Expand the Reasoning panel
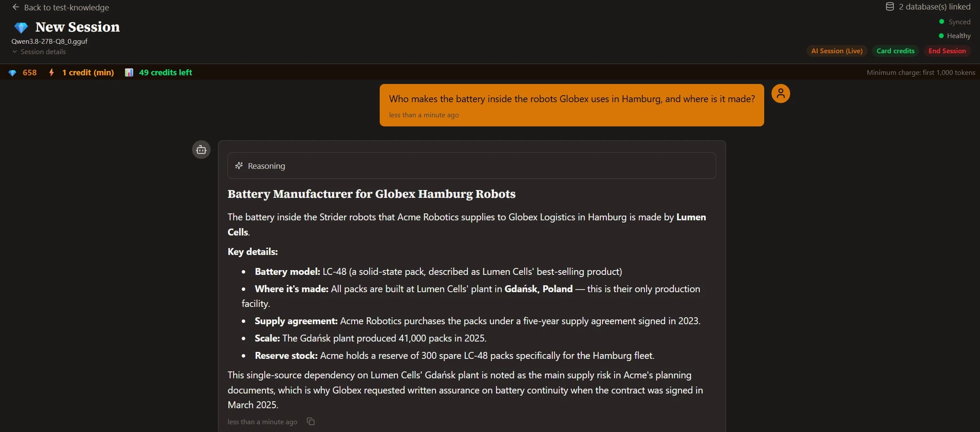Image resolution: width=980 pixels, height=432 pixels. [471, 166]
